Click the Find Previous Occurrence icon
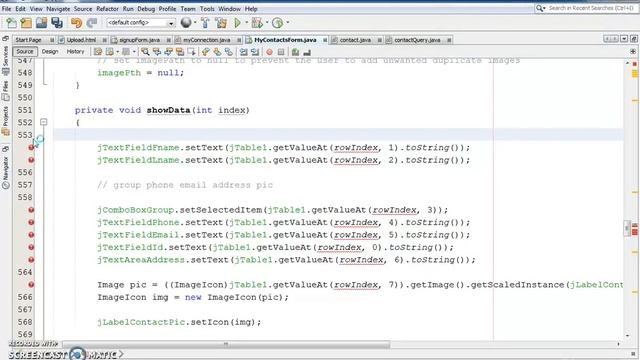Screen dimensions: 640x360 pyautogui.click(x=157, y=52)
